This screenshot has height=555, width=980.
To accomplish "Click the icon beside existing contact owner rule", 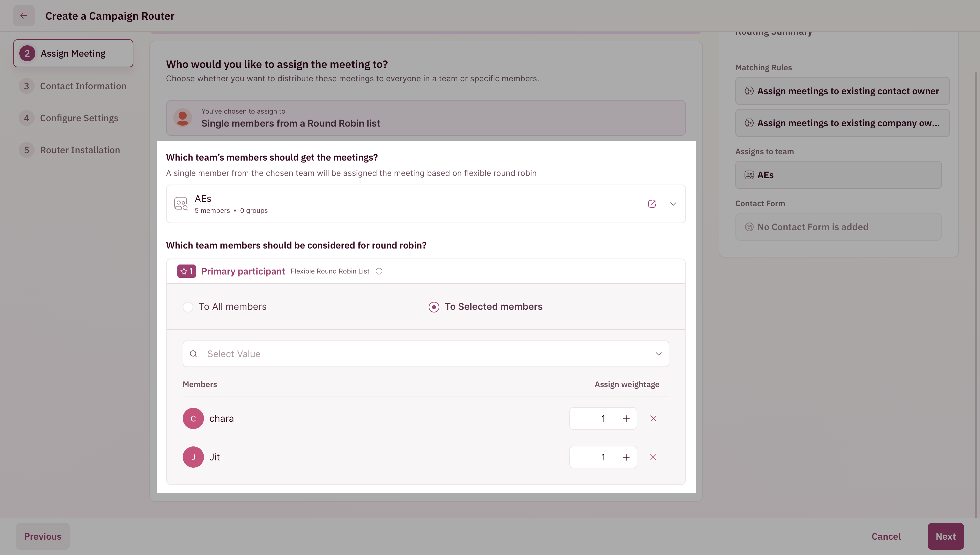I will click(x=749, y=91).
